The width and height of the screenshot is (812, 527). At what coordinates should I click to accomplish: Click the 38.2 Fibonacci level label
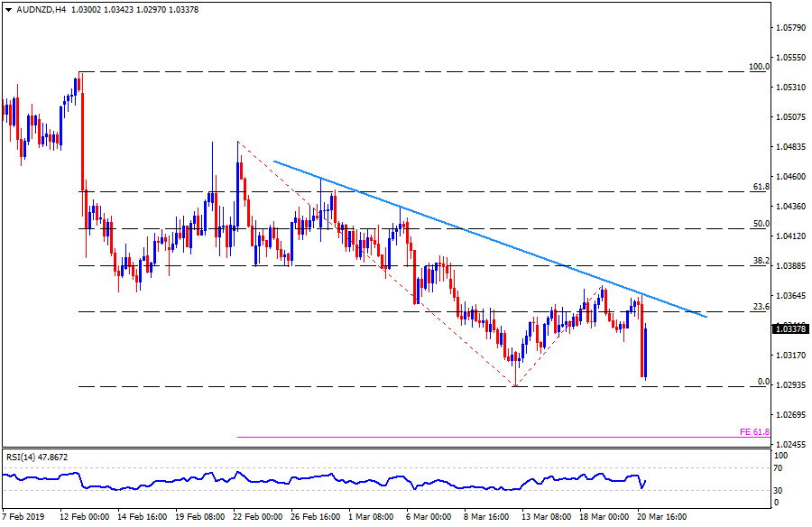761,261
